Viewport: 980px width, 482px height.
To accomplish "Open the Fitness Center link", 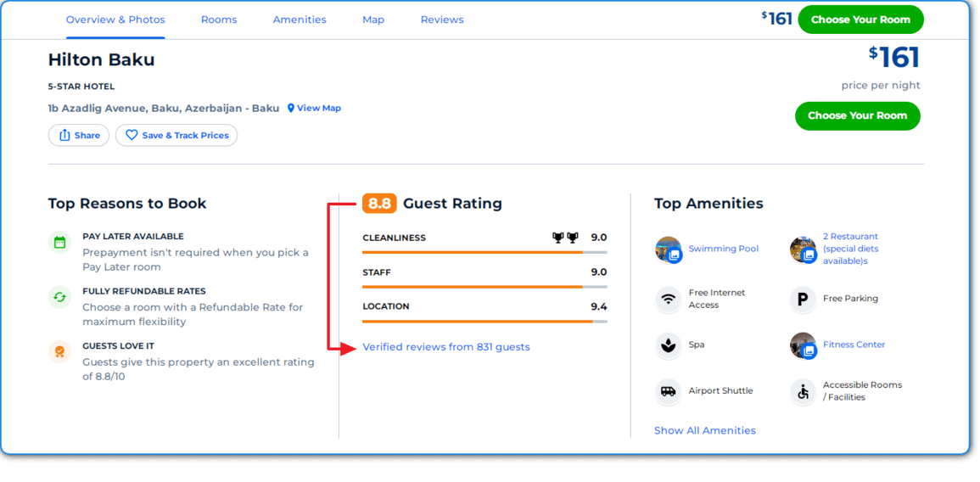I will point(854,345).
